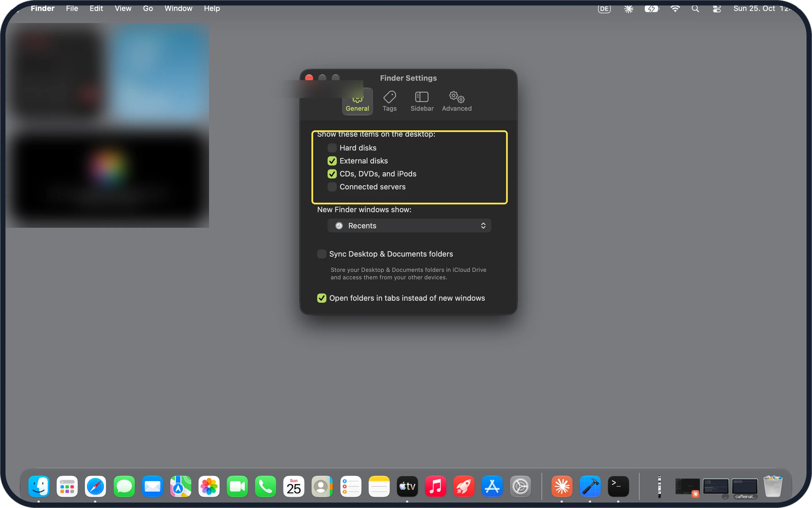Viewport: 812px width, 508px height.
Task: Open Finder from the Dock
Action: 39,486
